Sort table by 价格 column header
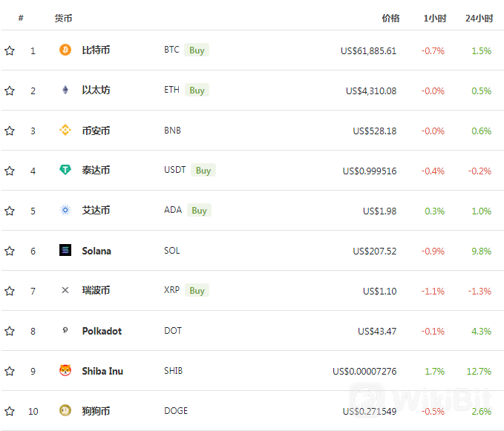This screenshot has width=504, height=431. click(x=390, y=19)
